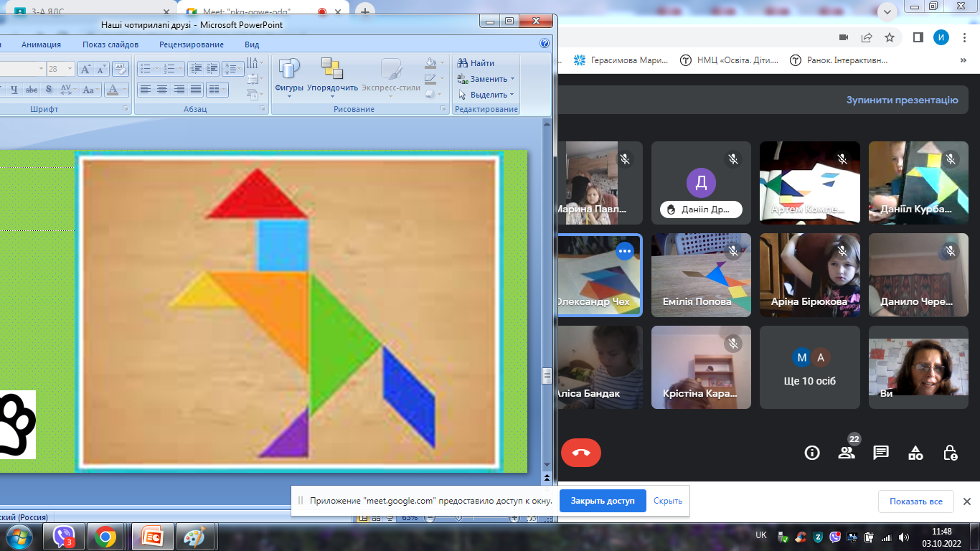Click the Скрыть link in sharing bar
Image resolution: width=980 pixels, height=551 pixels.
point(668,501)
